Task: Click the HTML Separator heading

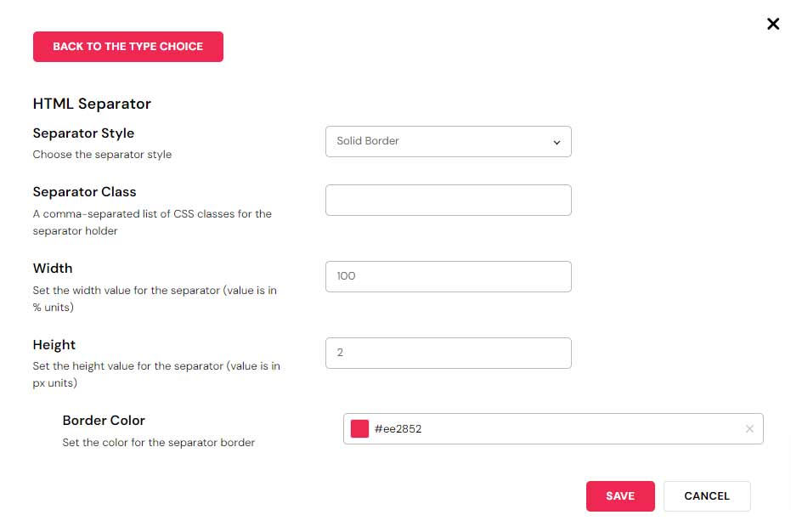Action: (x=92, y=104)
